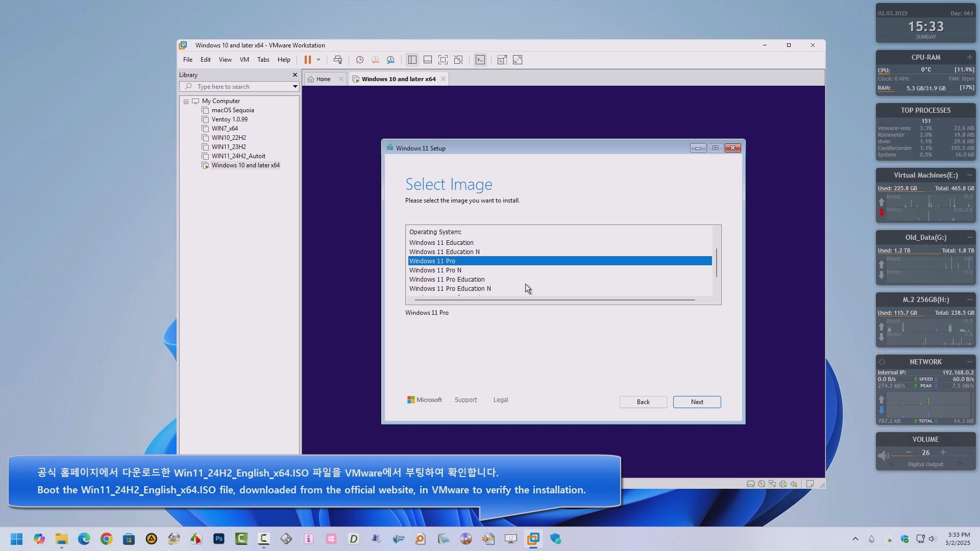The height and width of the screenshot is (551, 980).
Task: Send Ctrl+Alt+Del to the VM
Action: (338, 60)
